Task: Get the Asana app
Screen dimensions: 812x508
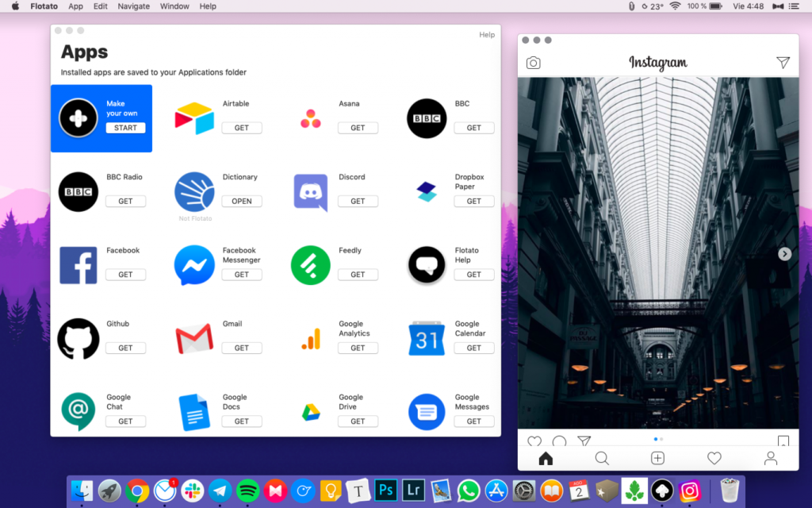Action: click(x=358, y=128)
